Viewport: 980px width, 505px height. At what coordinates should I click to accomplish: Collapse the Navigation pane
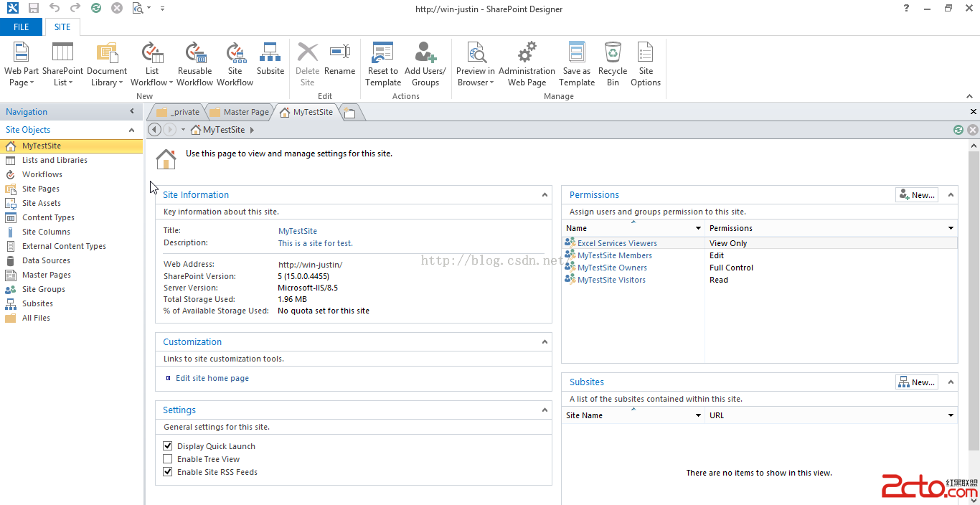coord(131,111)
